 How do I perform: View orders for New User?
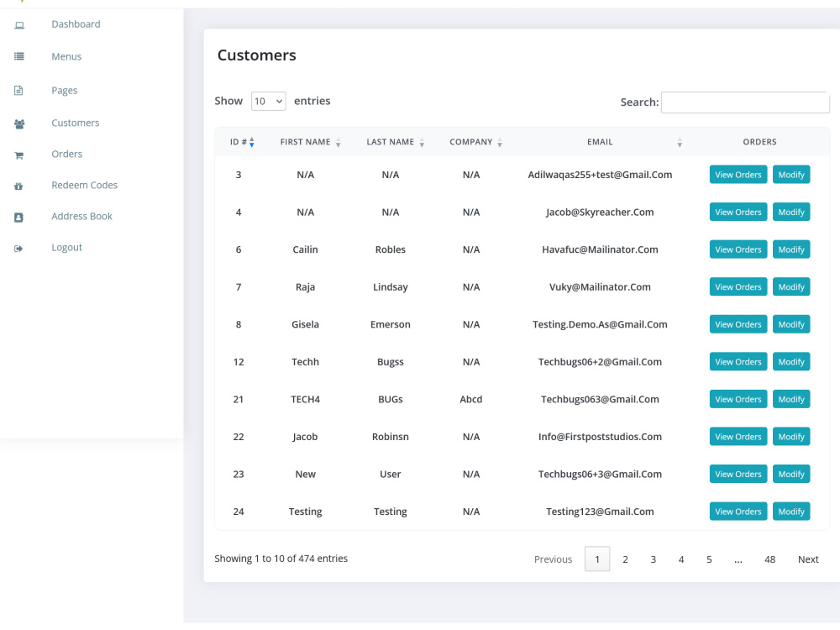(x=738, y=475)
